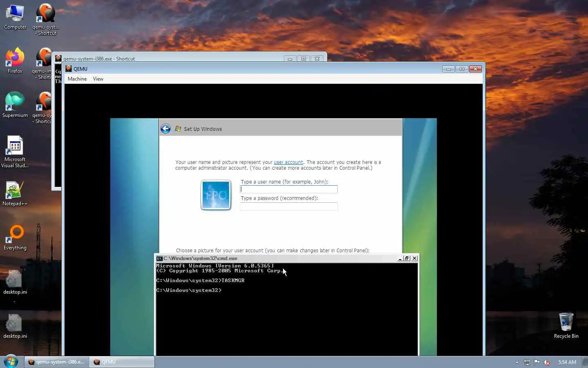This screenshot has height=368, width=588.
Task: Click the user account hyperlink
Action: 288,162
